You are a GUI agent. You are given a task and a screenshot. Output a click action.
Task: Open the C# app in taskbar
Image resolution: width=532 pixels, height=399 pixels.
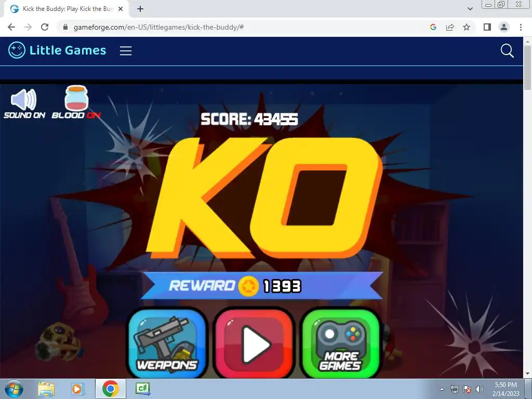click(142, 388)
